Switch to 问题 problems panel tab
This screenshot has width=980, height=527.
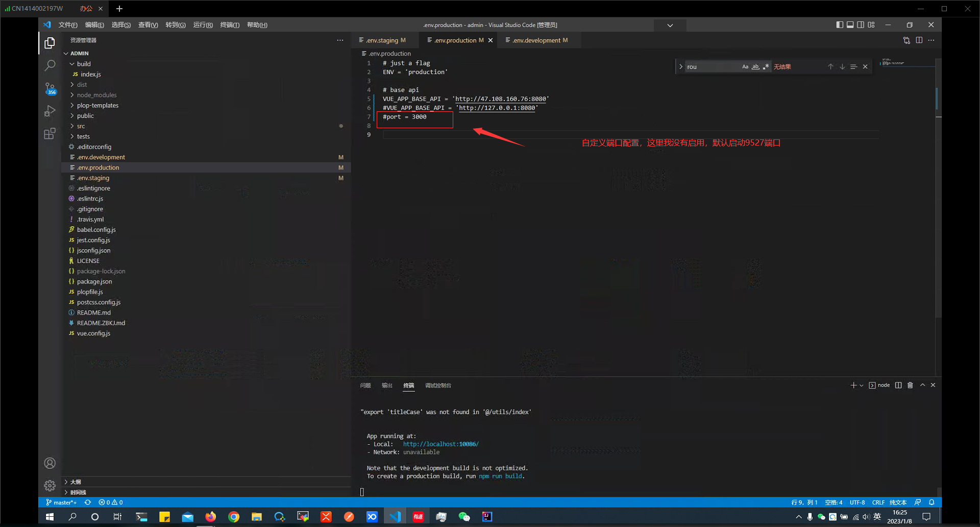pos(365,386)
